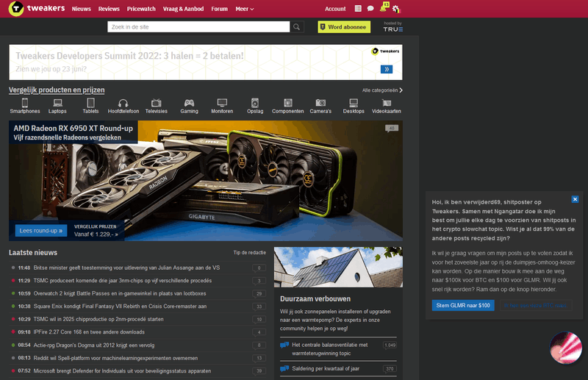Click the search magnifier icon

(x=297, y=27)
